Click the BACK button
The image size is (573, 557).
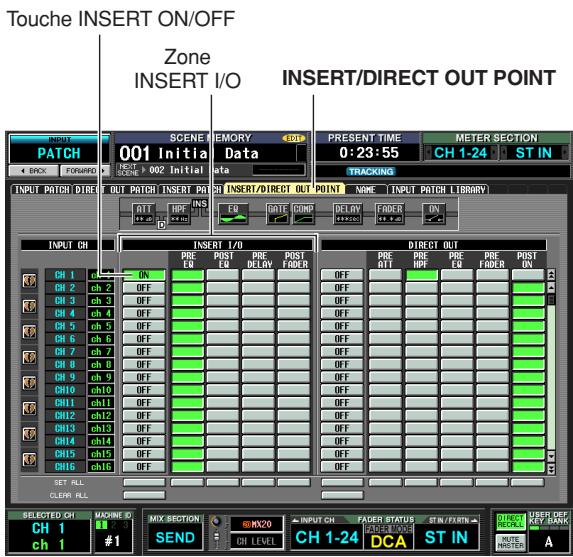coord(34,171)
